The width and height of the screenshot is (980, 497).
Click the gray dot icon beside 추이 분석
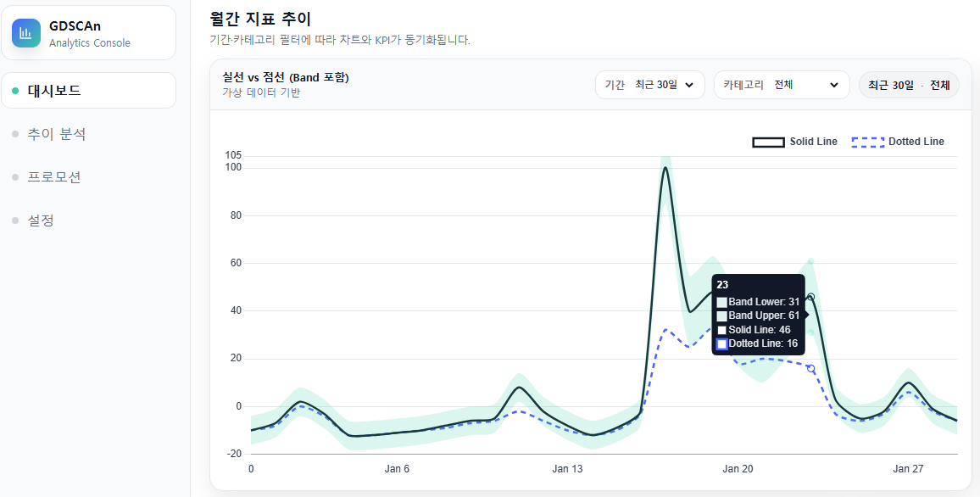pyautogui.click(x=14, y=132)
